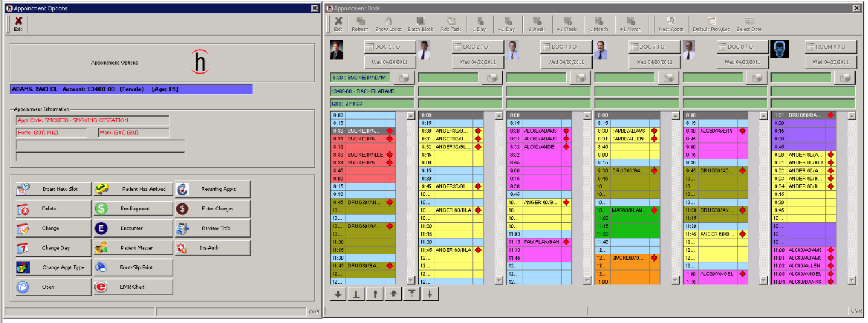The image size is (868, 323).
Task: Click the Ins-Auth button
Action: coord(213,247)
